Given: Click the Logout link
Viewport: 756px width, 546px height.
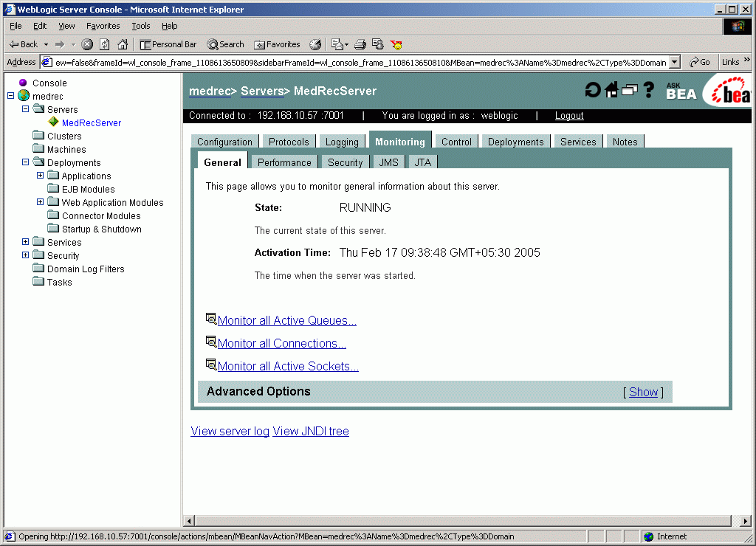Looking at the screenshot, I should point(569,116).
